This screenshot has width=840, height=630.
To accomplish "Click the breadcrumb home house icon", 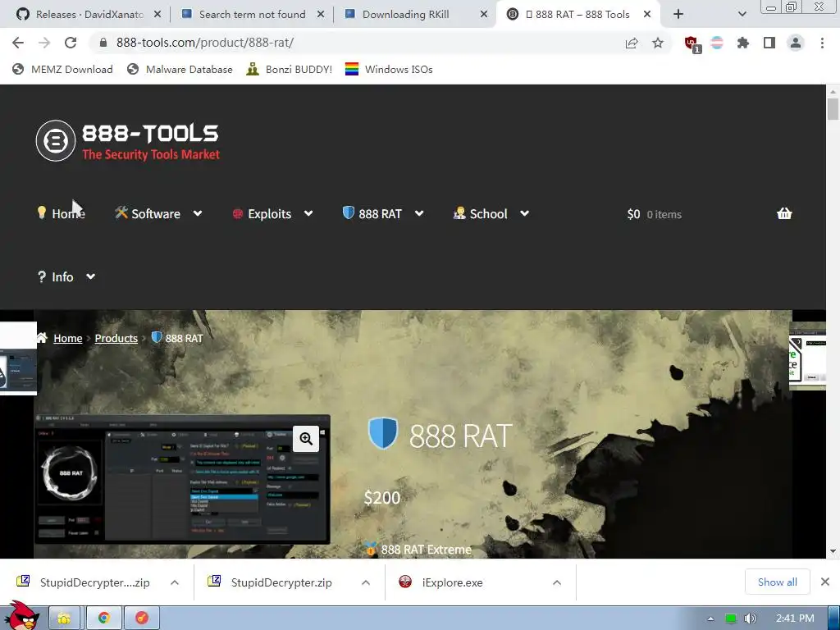I will pyautogui.click(x=42, y=337).
